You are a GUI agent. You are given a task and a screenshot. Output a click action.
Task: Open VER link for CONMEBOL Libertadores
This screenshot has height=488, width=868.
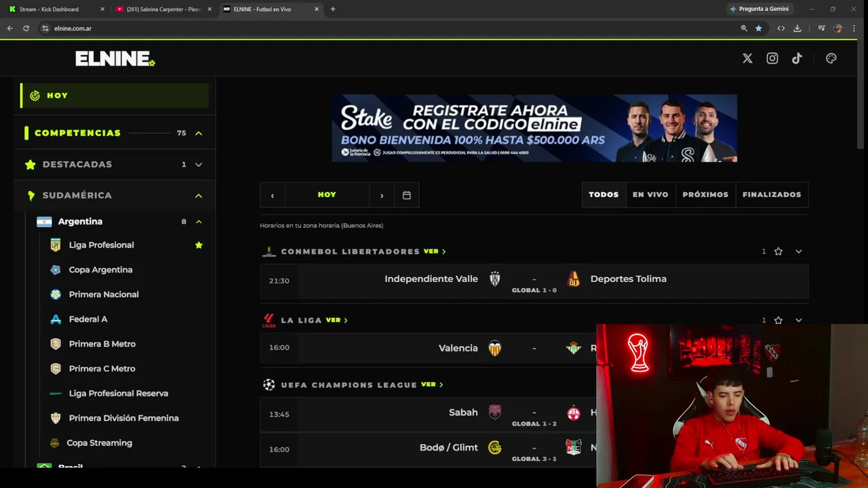[x=435, y=251]
